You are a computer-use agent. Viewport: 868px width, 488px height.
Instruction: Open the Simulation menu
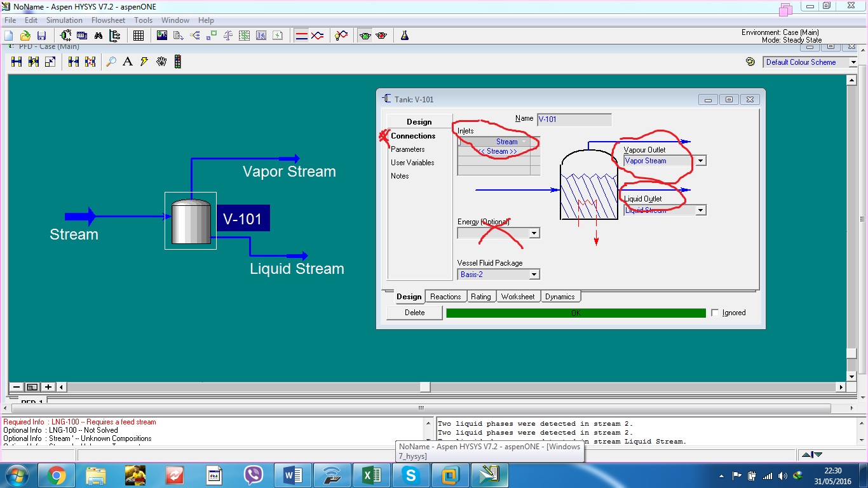point(64,20)
